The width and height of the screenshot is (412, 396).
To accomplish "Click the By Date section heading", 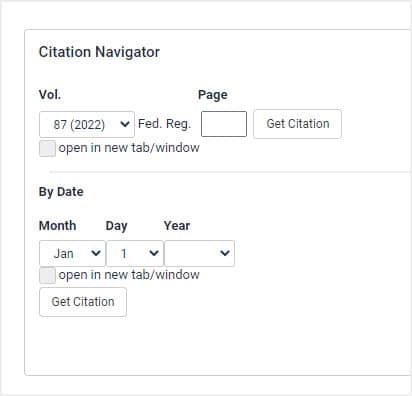I will click(61, 192).
